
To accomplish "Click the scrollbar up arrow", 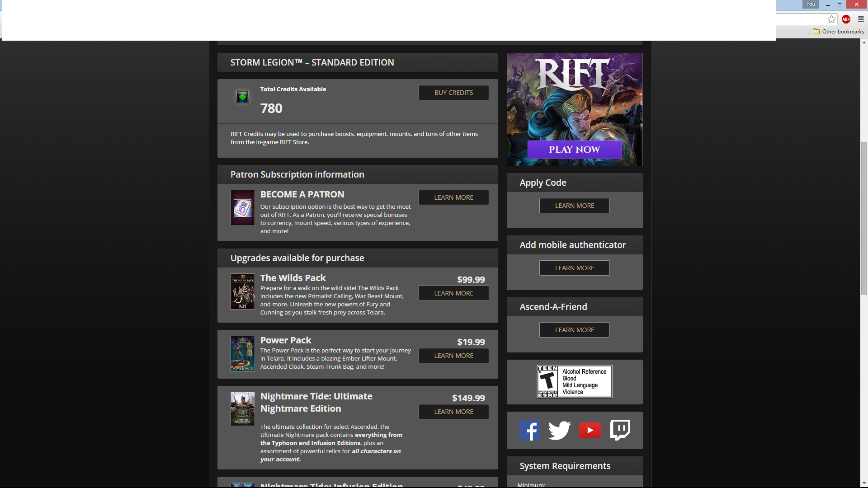I will (x=864, y=42).
